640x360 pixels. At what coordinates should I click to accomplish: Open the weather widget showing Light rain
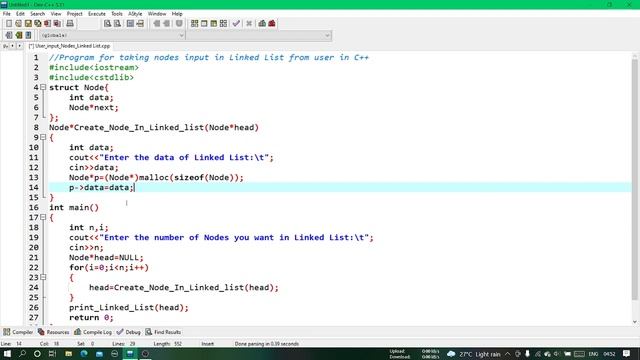tap(474, 354)
